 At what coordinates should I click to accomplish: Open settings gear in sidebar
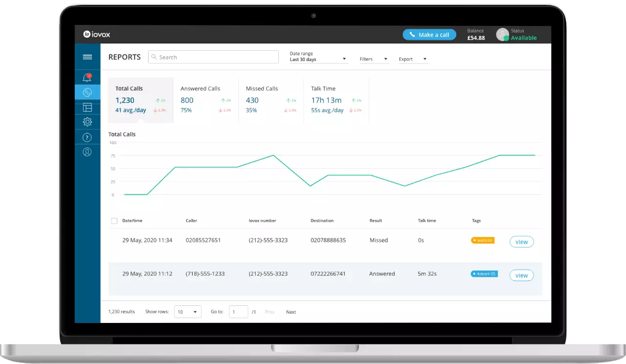tap(88, 122)
